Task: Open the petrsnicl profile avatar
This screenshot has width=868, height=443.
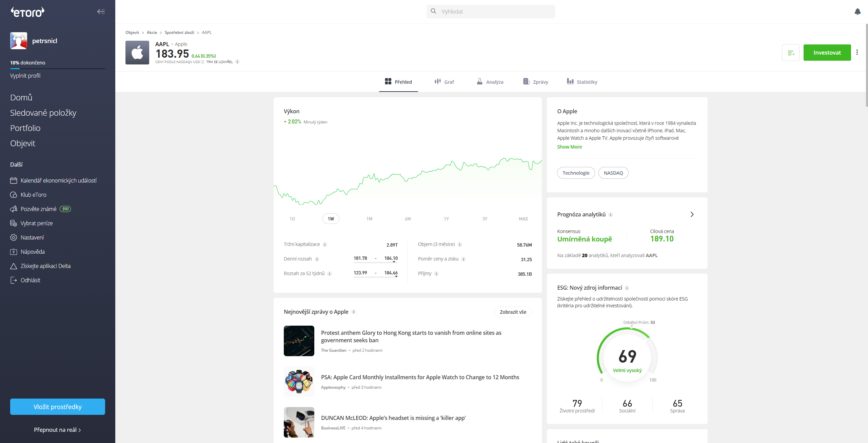Action: [x=19, y=41]
